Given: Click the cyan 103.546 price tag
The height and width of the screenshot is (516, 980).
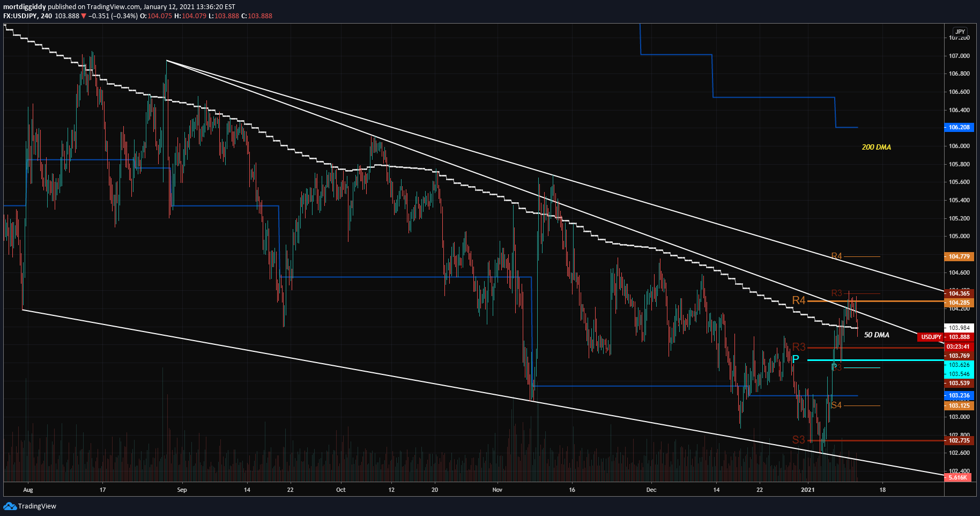Looking at the screenshot, I should point(959,374).
